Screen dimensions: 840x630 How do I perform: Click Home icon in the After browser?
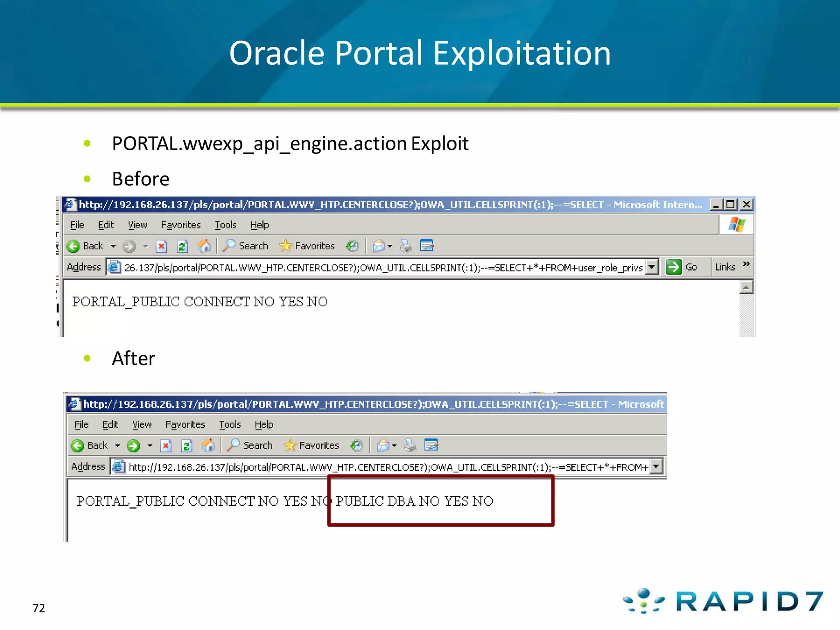pyautogui.click(x=208, y=445)
